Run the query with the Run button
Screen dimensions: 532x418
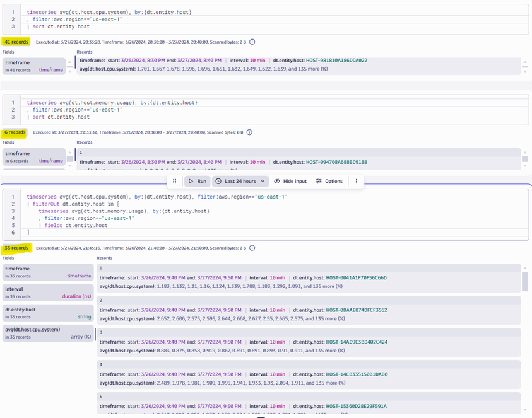(x=197, y=181)
